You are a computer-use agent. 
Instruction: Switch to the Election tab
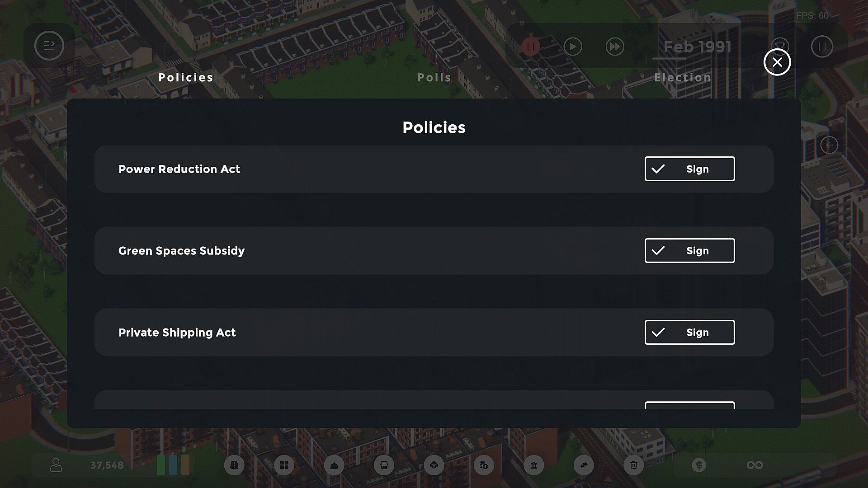(683, 78)
